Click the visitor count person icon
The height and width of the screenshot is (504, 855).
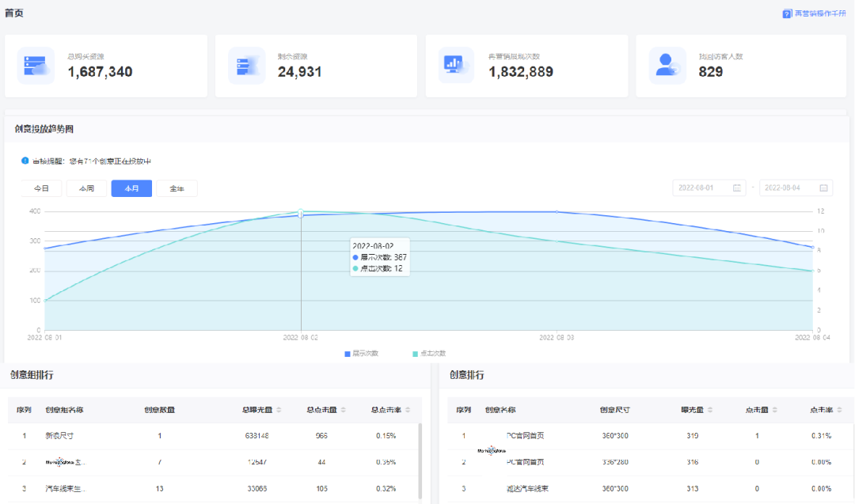coord(667,66)
